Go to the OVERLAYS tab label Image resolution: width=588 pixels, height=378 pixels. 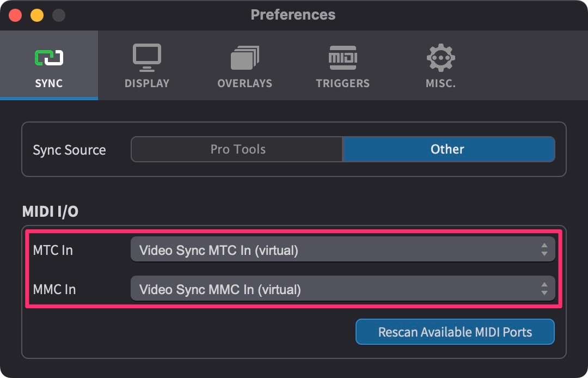click(x=245, y=83)
